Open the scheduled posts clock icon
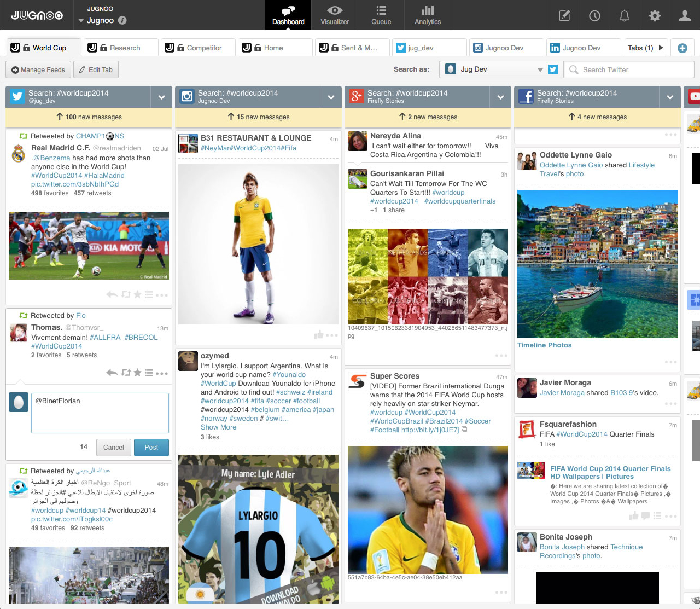The width and height of the screenshot is (700, 609). coord(594,15)
